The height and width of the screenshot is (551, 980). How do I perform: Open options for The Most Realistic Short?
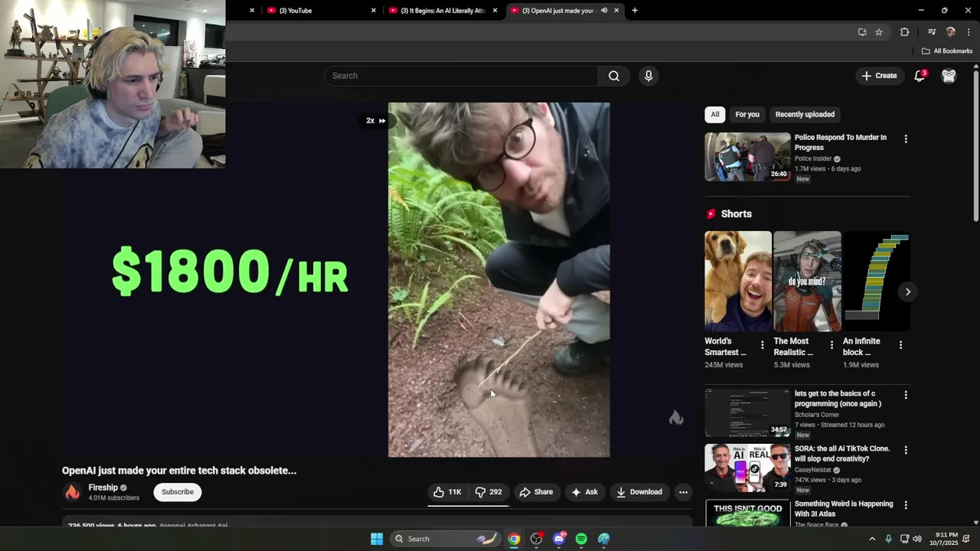[831, 345]
